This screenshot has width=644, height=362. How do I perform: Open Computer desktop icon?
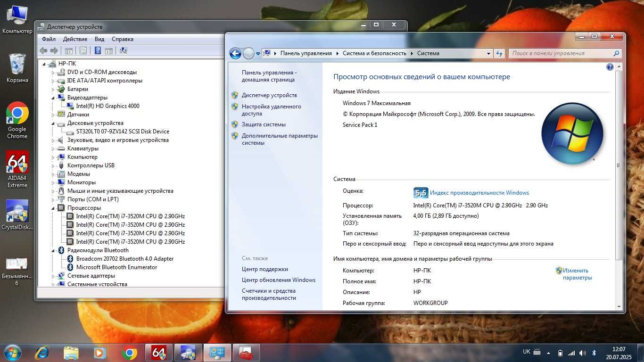pyautogui.click(x=17, y=19)
